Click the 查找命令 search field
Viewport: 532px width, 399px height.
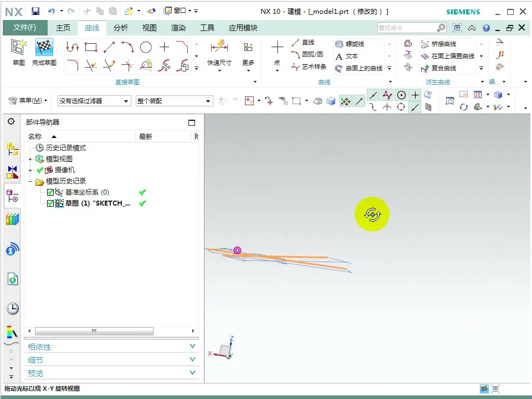click(407, 28)
